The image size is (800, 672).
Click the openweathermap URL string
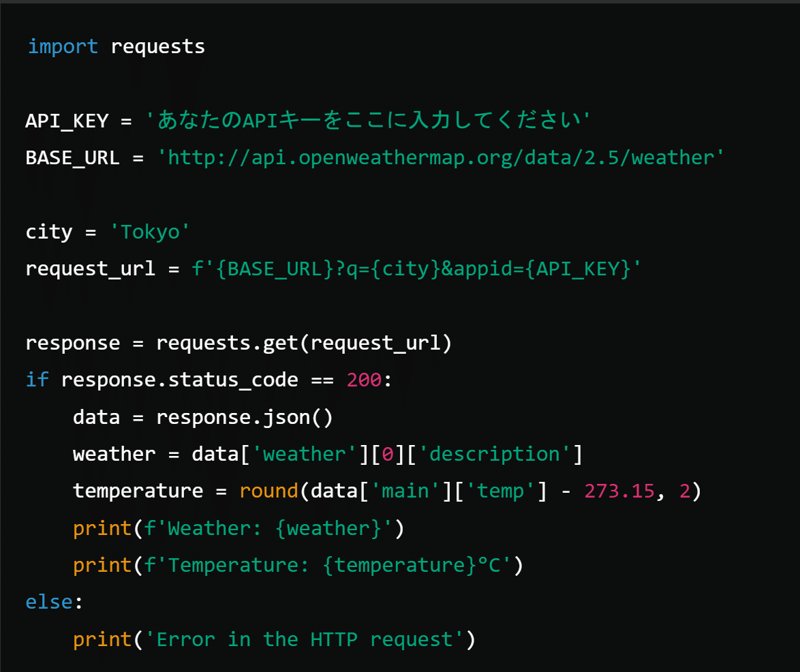441,157
